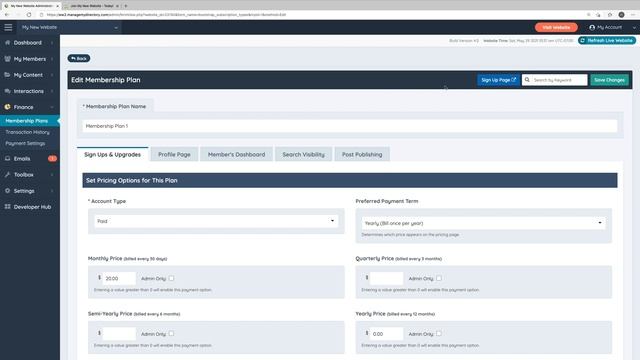Collapse the Finance submenu chevron

52,107
